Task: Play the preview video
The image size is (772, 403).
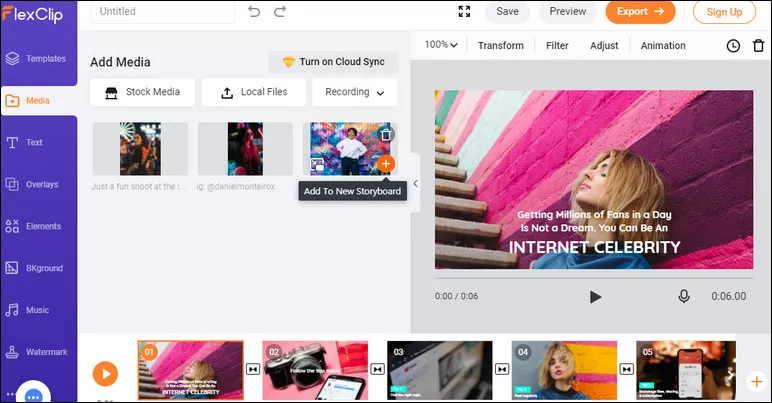Action: [x=595, y=297]
